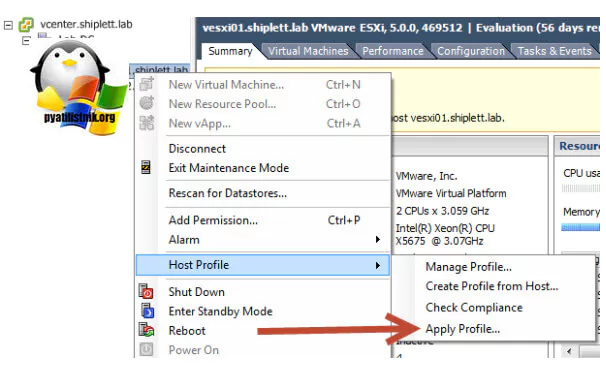Click the New Resource Pool icon

tap(147, 103)
